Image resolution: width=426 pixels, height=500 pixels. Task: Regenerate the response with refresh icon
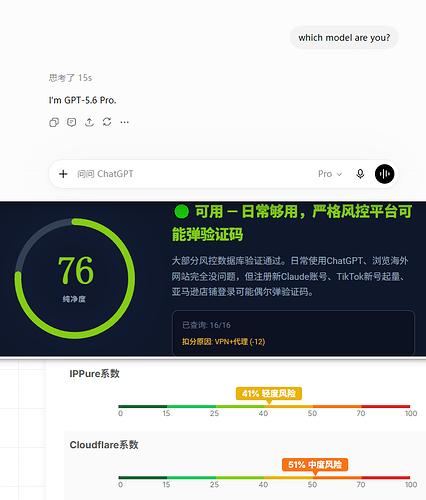point(107,122)
